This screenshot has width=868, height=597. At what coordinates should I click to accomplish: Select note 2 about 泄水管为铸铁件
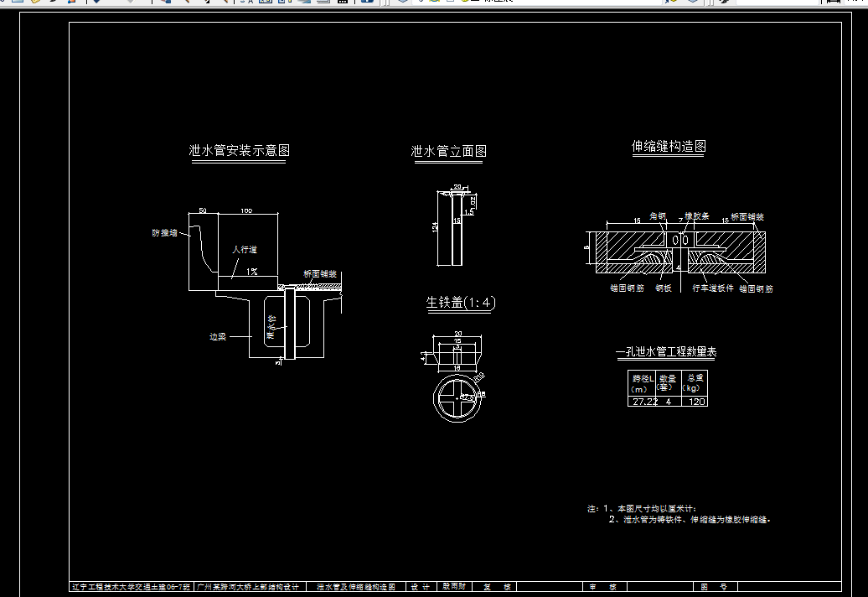[690, 520]
